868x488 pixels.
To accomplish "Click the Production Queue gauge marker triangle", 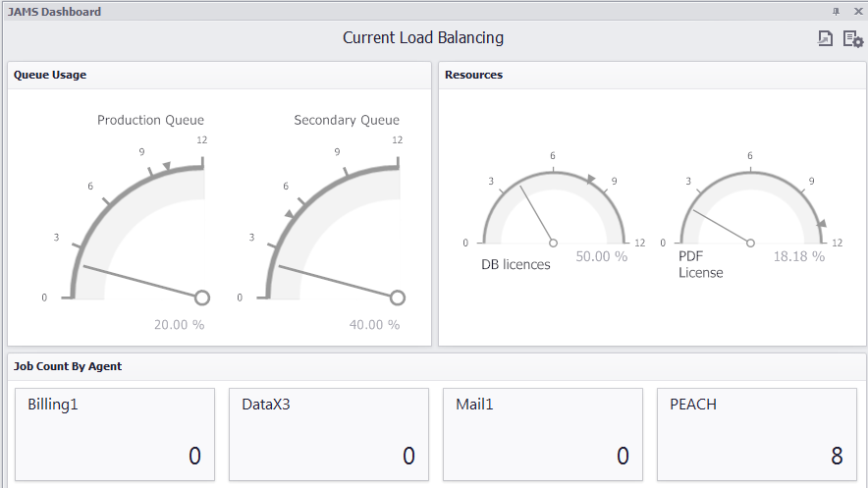I will 167,166.
